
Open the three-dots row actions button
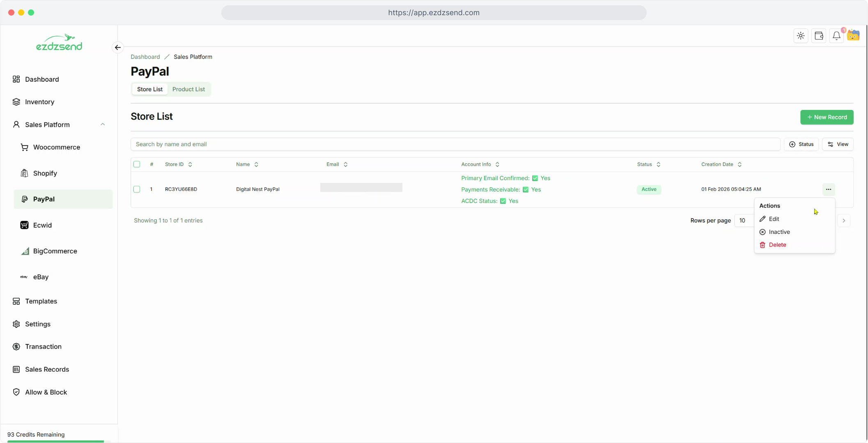[x=829, y=190]
